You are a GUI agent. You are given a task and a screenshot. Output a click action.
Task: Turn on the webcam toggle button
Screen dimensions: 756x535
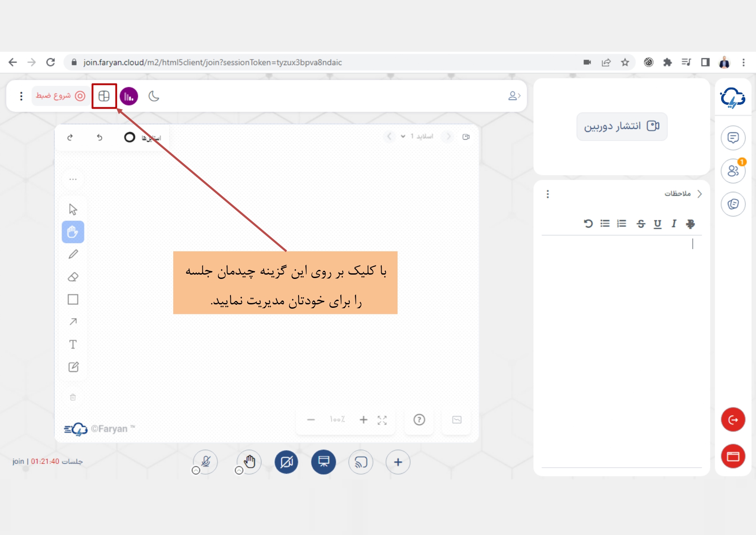point(286,462)
